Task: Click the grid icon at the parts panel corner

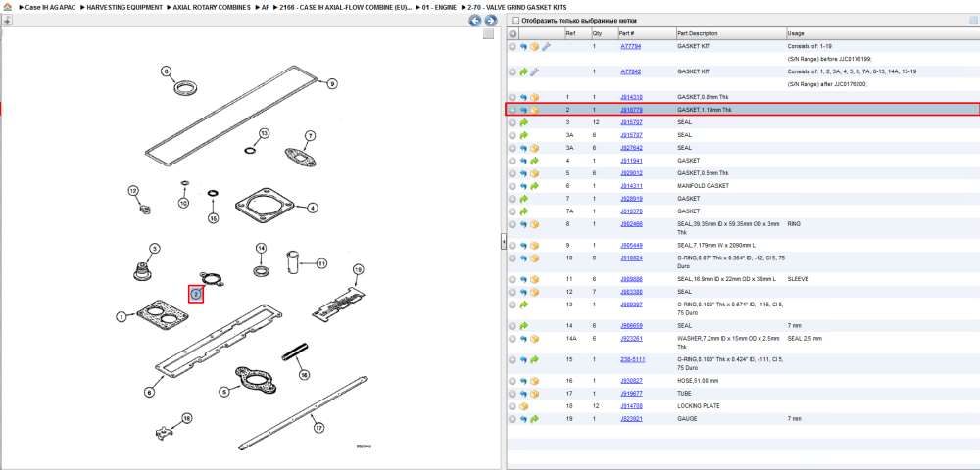Action: click(973, 20)
